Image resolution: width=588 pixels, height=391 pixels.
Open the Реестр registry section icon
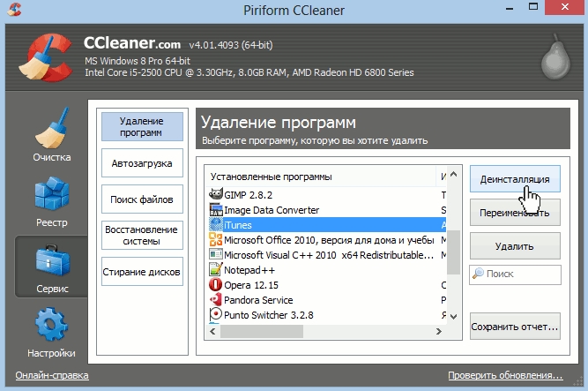(51, 198)
